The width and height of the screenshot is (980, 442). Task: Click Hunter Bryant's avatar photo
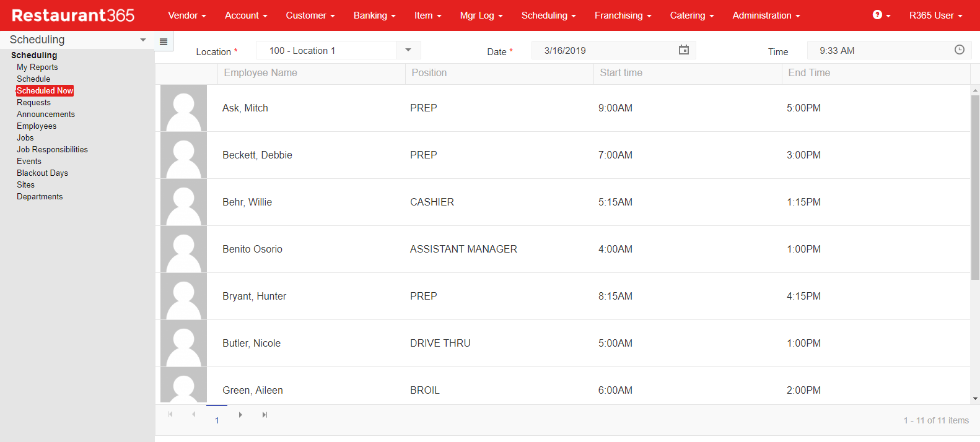point(183,297)
